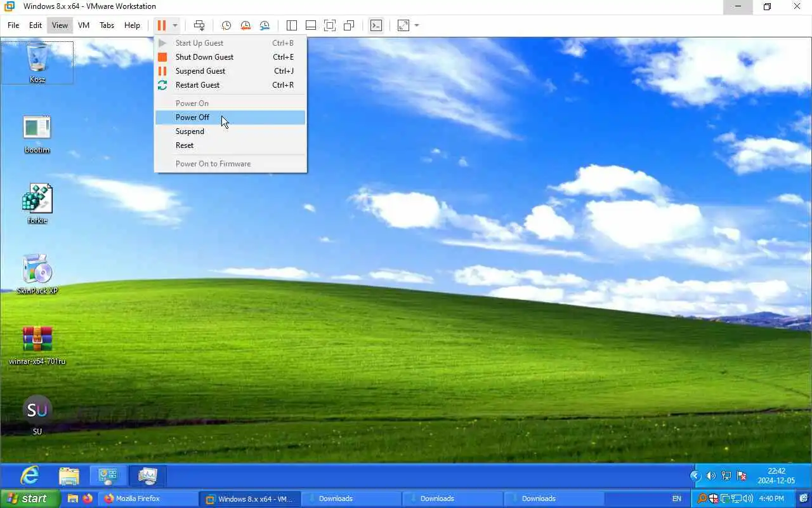The image size is (812, 508).
Task: Click the host clock showing 4:40 PM
Action: (x=771, y=498)
